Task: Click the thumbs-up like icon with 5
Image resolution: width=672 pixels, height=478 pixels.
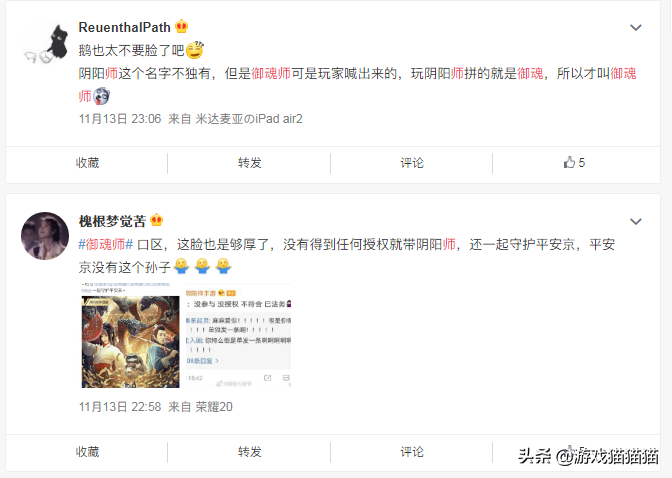Action: (574, 162)
